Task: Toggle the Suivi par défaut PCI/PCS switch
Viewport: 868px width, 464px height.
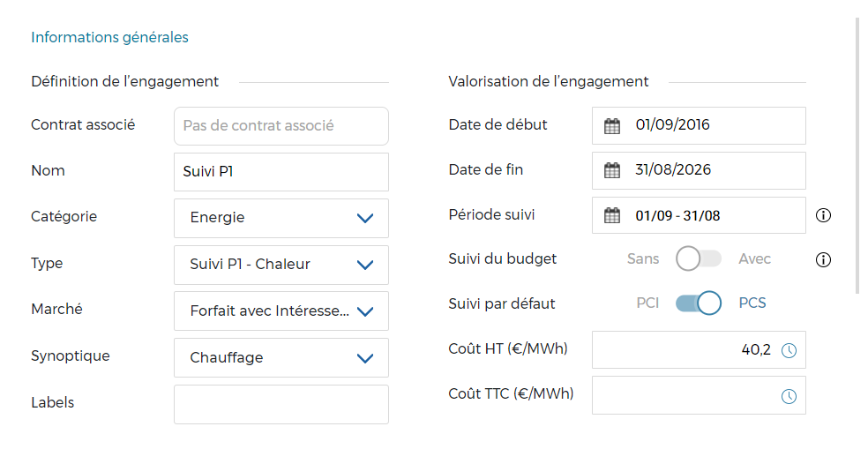Action: pyautogui.click(x=699, y=303)
